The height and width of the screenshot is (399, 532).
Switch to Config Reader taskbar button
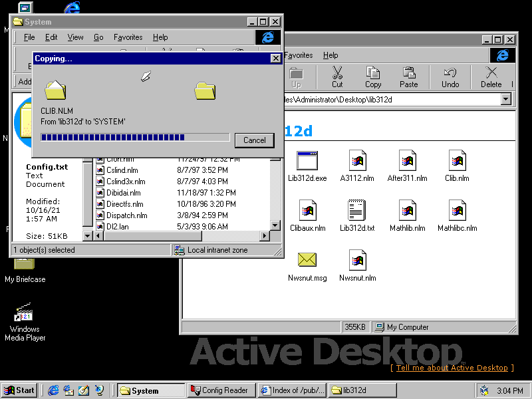click(221, 390)
